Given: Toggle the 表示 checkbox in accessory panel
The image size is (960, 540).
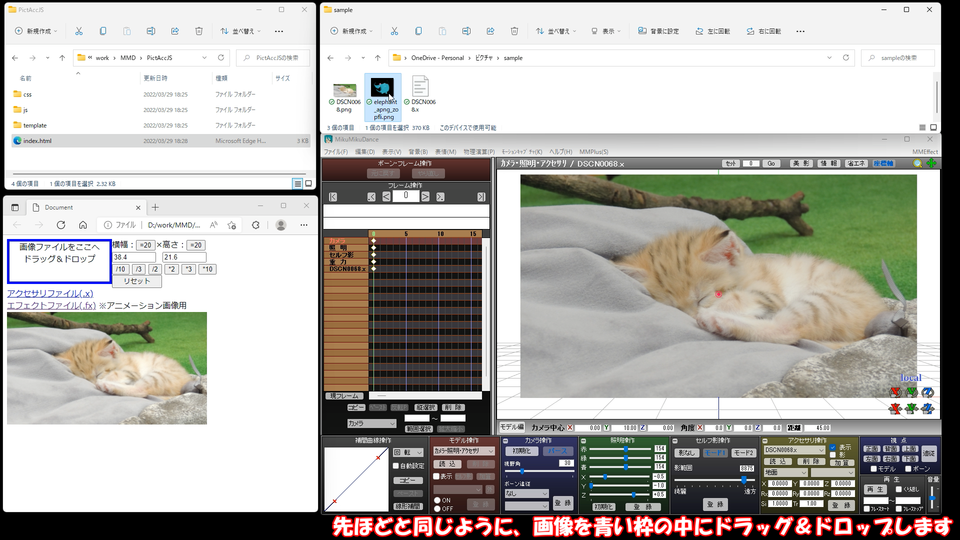Looking at the screenshot, I should [833, 448].
